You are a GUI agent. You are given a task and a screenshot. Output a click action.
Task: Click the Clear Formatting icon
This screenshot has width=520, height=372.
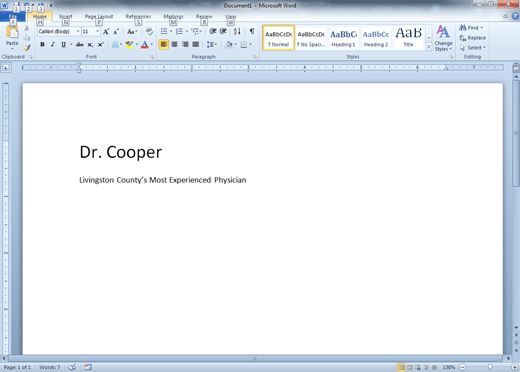pos(149,32)
